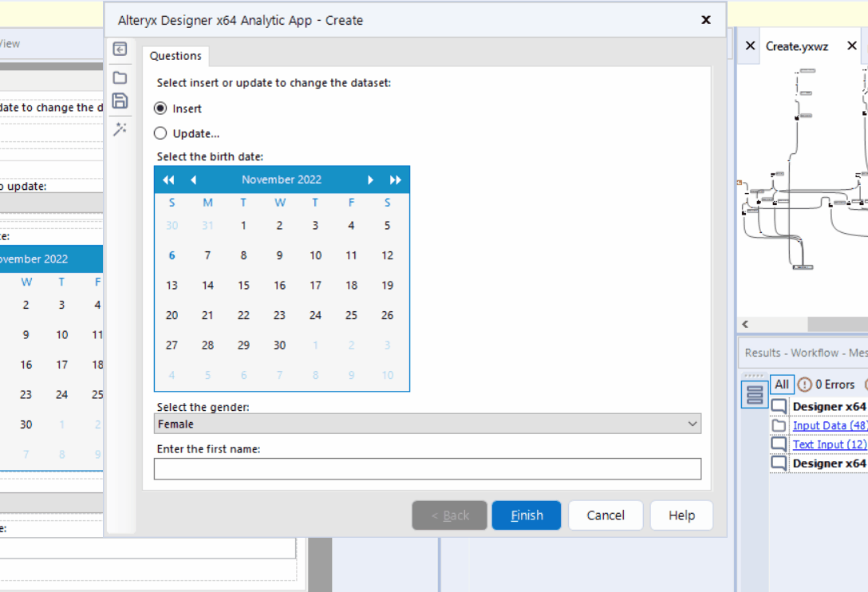Screen dimensions: 868x592
Task: Click the open folder icon in dialog sidebar
Action: (120, 77)
